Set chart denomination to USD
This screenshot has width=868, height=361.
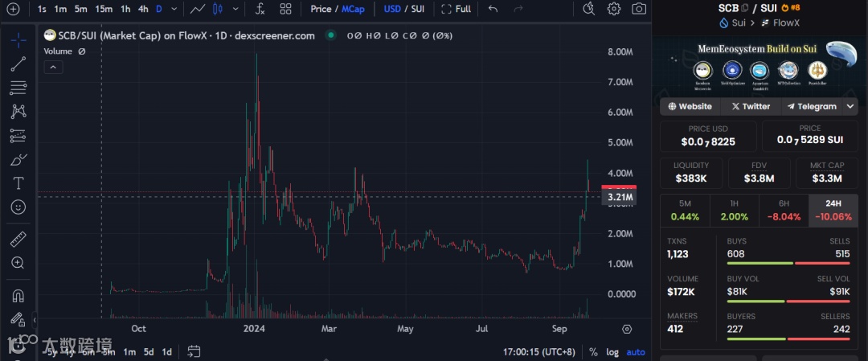pyautogui.click(x=392, y=9)
